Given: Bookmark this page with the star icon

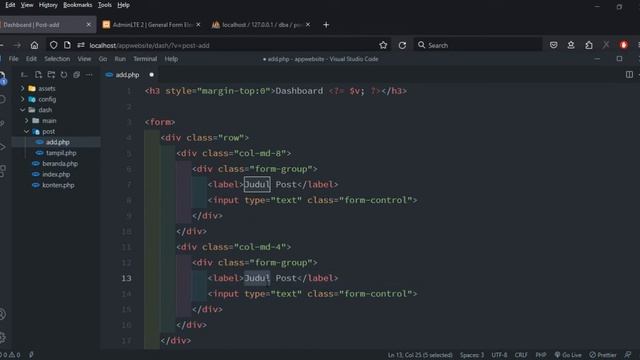Looking at the screenshot, I should (383, 45).
